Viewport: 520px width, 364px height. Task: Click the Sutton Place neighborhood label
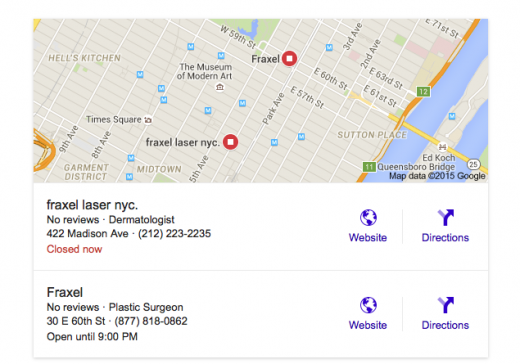[x=372, y=135]
